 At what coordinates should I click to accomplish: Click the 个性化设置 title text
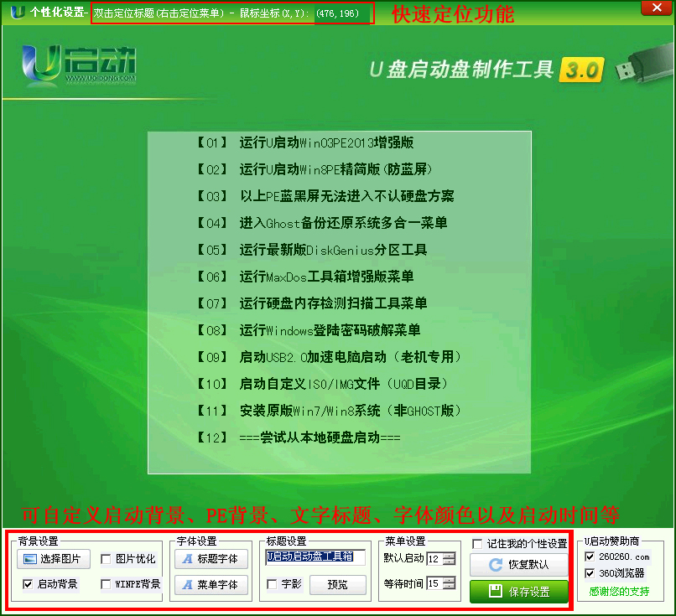pos(56,12)
